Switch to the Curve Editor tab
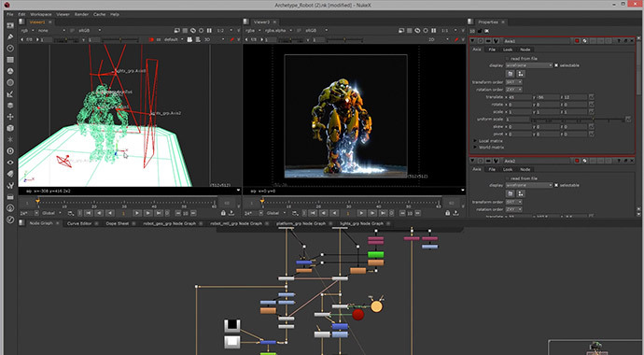This screenshot has height=355, width=644. click(79, 223)
